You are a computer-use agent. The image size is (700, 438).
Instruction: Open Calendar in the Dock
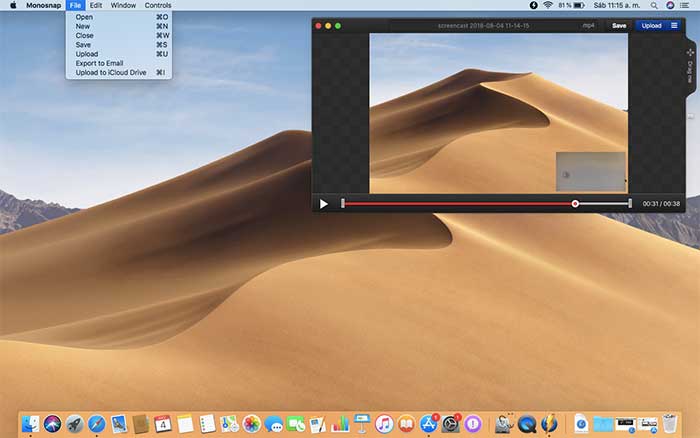click(163, 424)
